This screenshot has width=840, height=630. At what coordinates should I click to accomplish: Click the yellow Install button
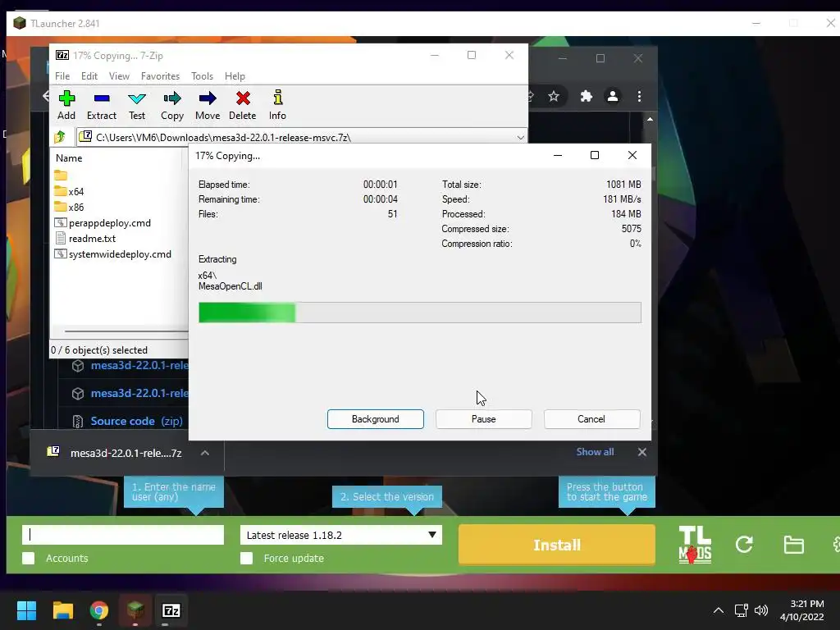557,545
